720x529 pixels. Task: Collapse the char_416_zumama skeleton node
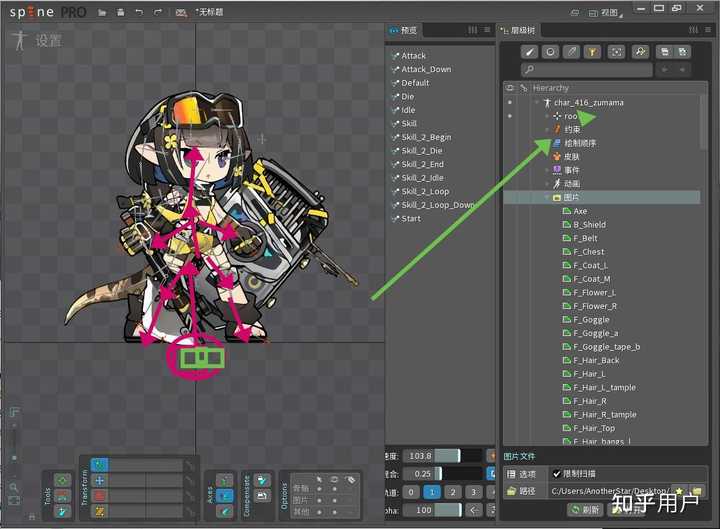537,102
